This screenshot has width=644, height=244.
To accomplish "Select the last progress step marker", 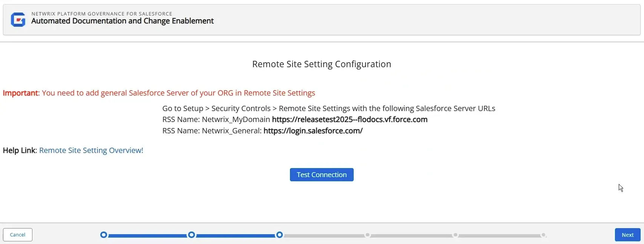I will pos(543,235).
